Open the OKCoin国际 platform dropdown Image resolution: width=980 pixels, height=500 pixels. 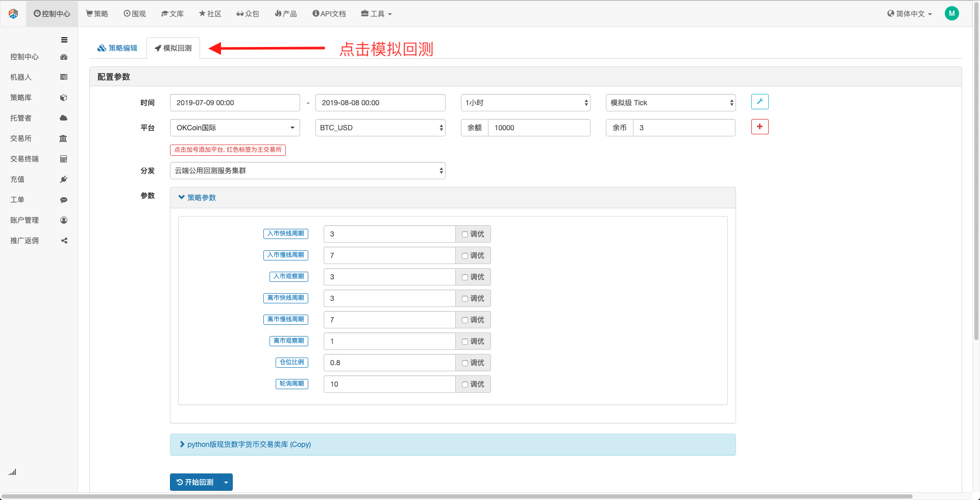(235, 128)
